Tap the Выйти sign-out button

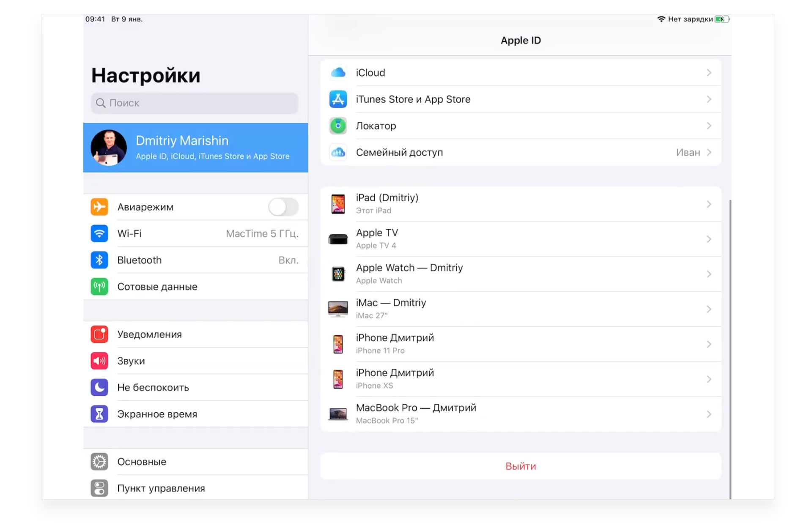click(x=521, y=466)
